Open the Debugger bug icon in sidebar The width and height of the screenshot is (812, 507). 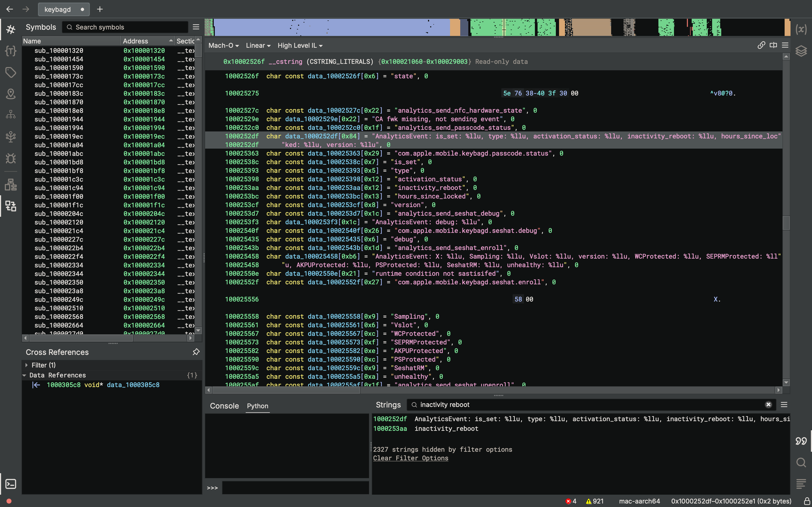coord(11,158)
